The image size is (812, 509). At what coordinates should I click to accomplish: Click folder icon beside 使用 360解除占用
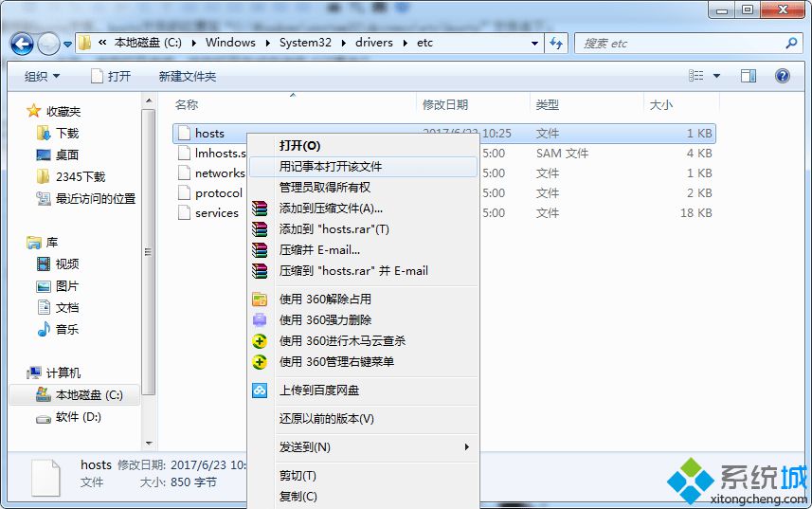pyautogui.click(x=260, y=300)
